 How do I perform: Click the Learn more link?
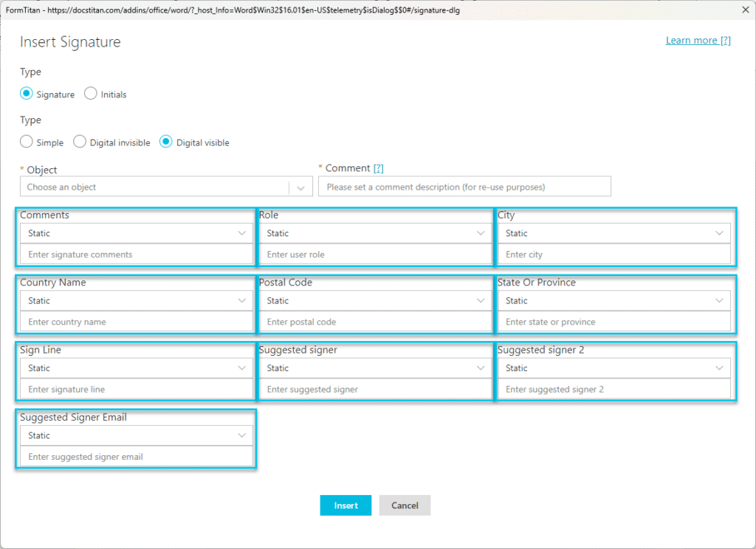(698, 41)
